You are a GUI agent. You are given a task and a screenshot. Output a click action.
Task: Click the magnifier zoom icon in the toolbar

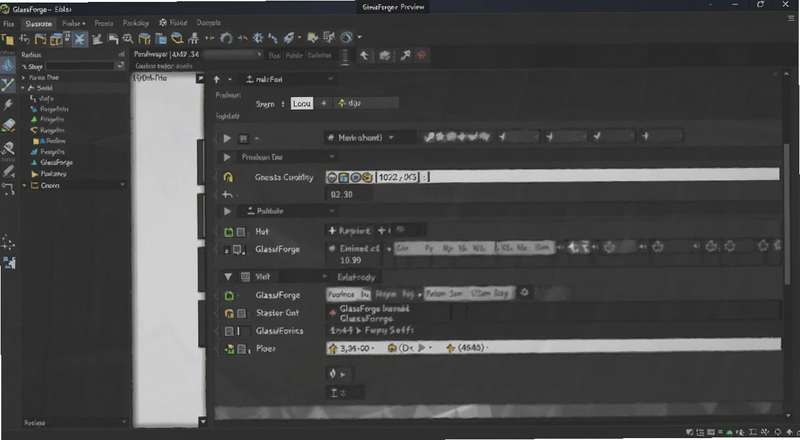click(128, 38)
